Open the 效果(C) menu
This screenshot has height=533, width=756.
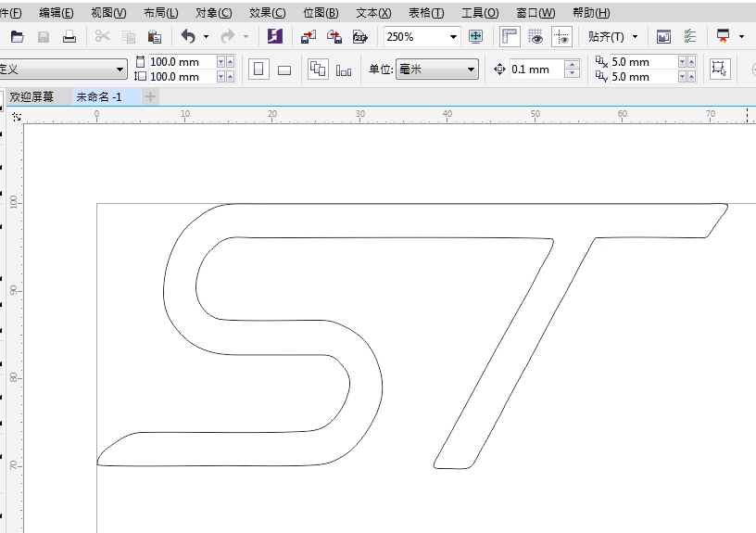(x=268, y=13)
